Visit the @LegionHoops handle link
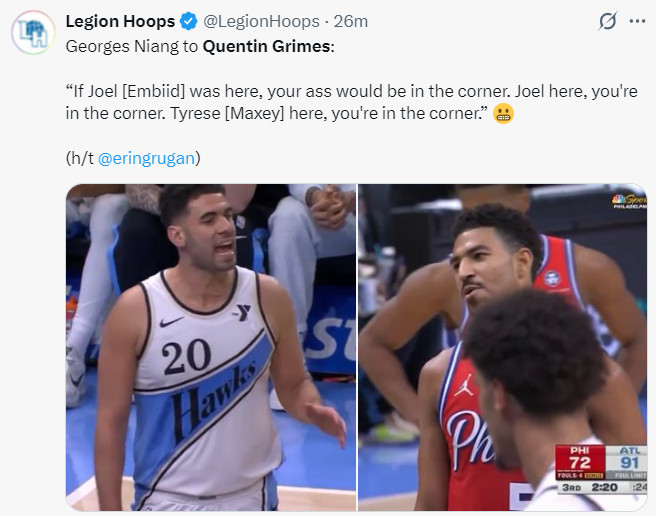This screenshot has height=516, width=656. tap(261, 21)
